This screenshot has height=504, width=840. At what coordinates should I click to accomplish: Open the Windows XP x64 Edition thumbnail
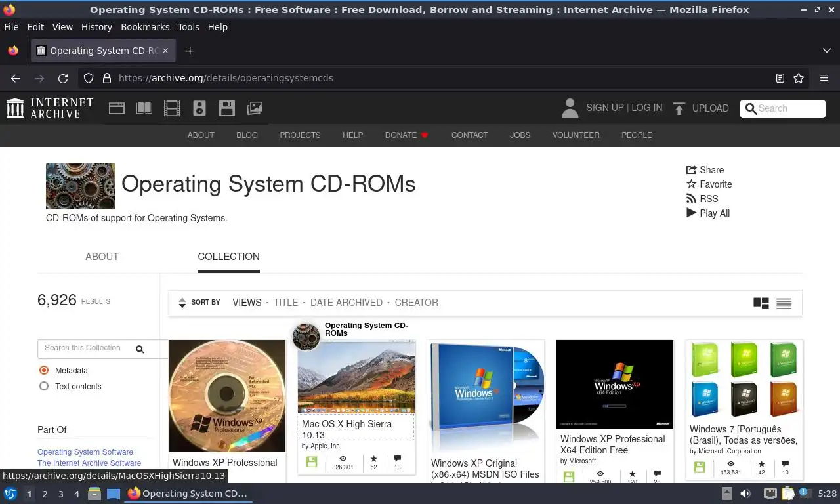[615, 384]
